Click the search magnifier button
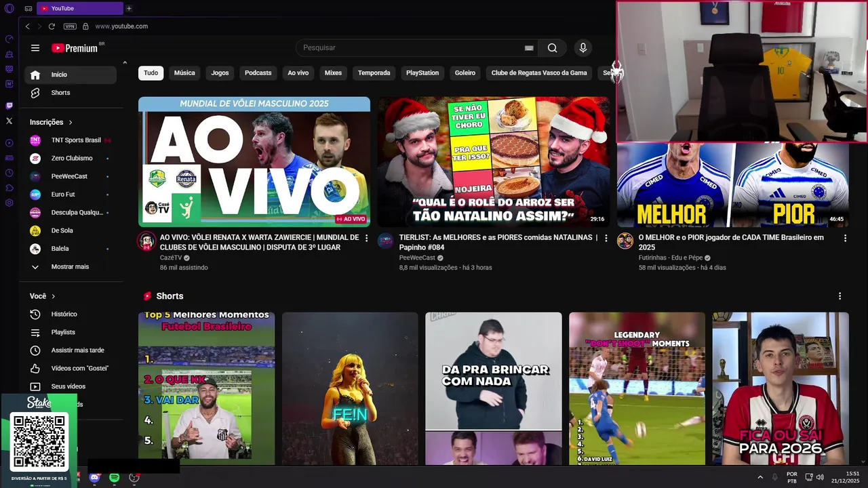 point(552,47)
